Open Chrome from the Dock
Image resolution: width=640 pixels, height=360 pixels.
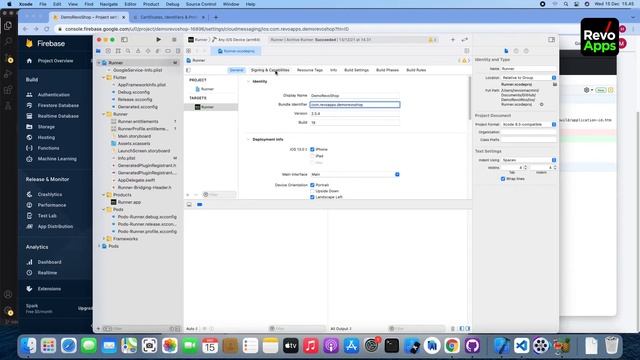[x=452, y=346]
